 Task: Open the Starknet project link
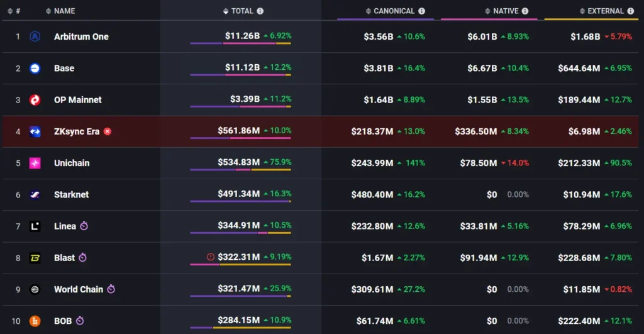pyautogui.click(x=72, y=195)
